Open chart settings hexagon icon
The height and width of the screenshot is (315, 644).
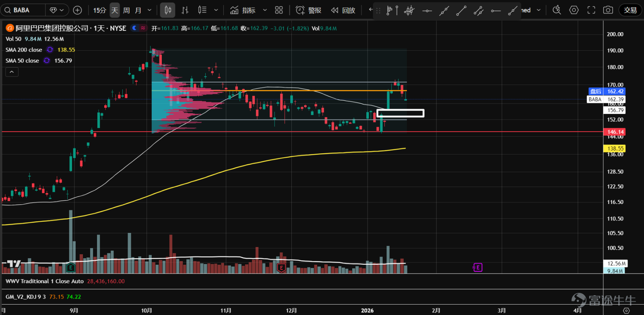pos(574,10)
